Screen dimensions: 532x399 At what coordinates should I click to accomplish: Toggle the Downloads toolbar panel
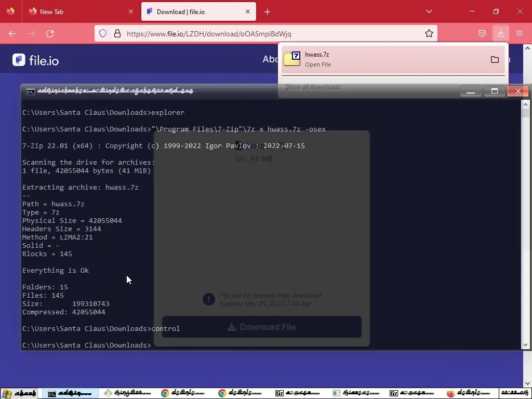point(500,33)
